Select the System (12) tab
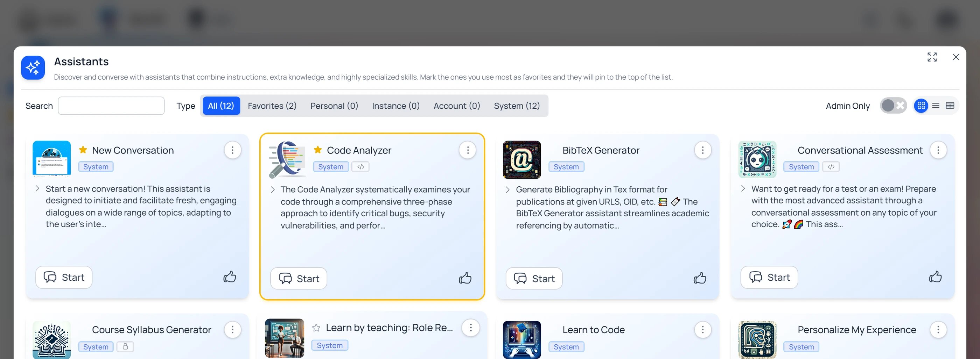This screenshot has width=980, height=359. [517, 106]
